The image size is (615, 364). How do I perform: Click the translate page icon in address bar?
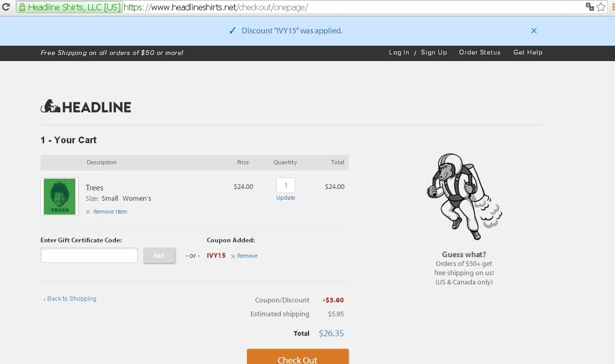[x=589, y=7]
